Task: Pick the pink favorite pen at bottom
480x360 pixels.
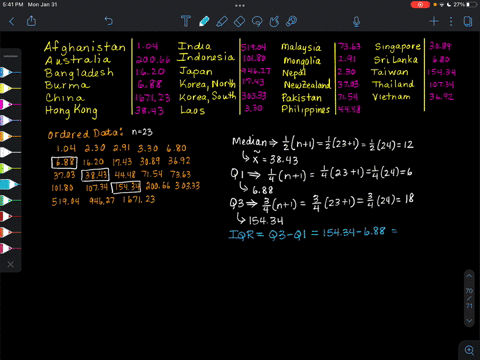Action: (10, 248)
